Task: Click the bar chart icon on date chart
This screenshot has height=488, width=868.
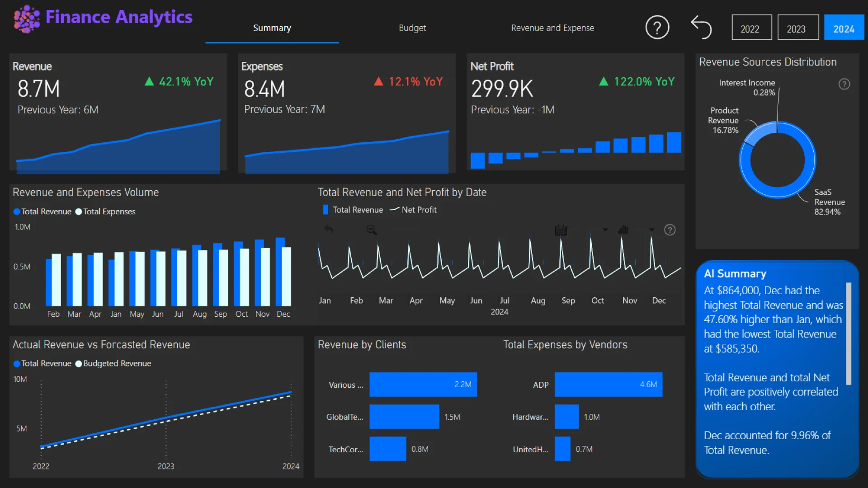Action: 623,230
